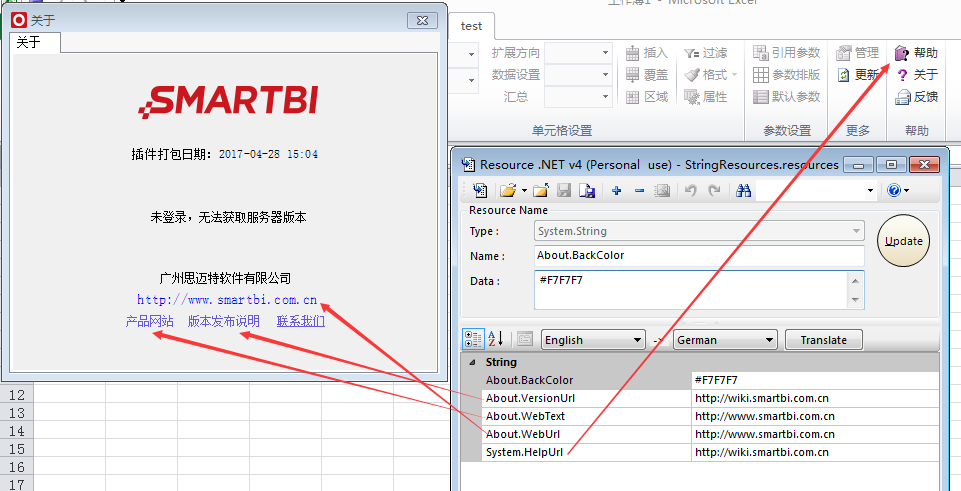This screenshot has width=961, height=491.
Task: Click the 过滤 filter button in ribbon
Action: 705,53
